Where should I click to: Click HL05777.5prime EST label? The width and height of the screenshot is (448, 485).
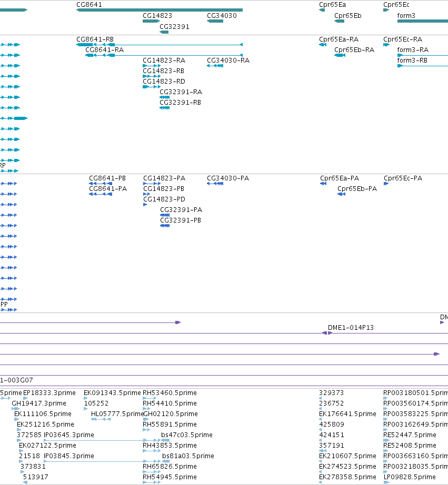(117, 414)
